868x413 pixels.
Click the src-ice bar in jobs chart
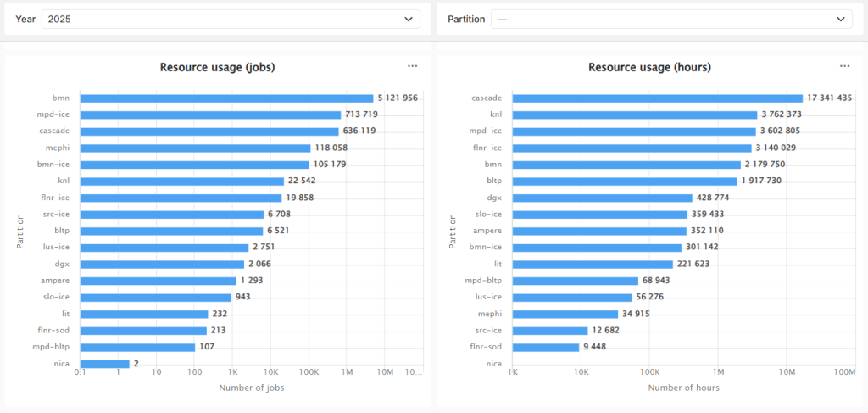pos(172,215)
